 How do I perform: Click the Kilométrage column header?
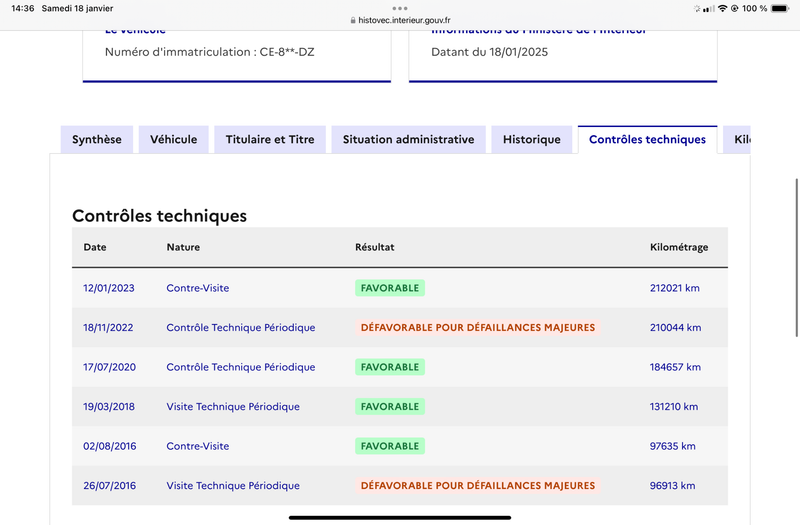[679, 247]
